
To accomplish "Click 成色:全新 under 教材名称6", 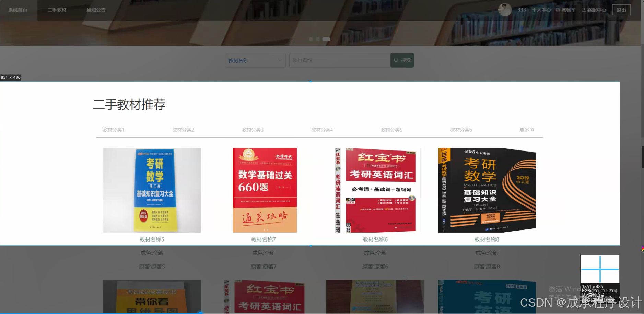I will point(375,253).
